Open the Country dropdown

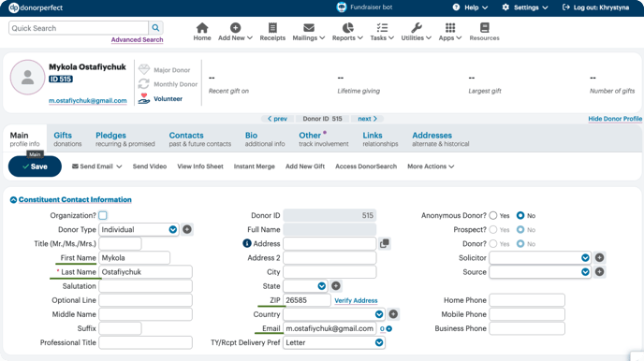[334, 314]
